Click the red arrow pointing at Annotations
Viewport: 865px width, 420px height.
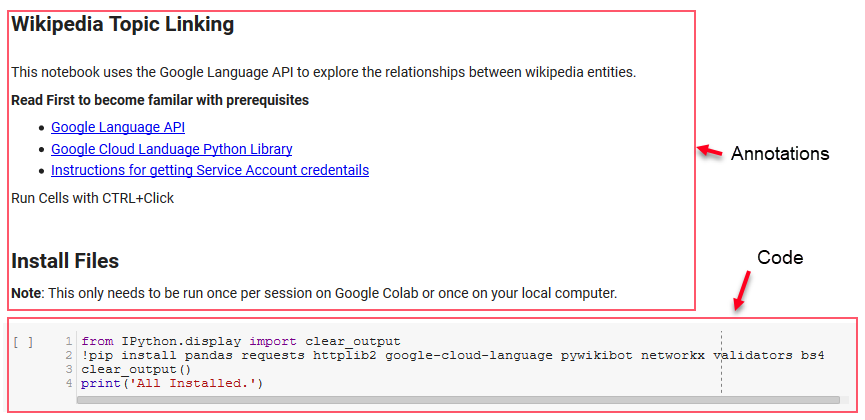point(709,152)
